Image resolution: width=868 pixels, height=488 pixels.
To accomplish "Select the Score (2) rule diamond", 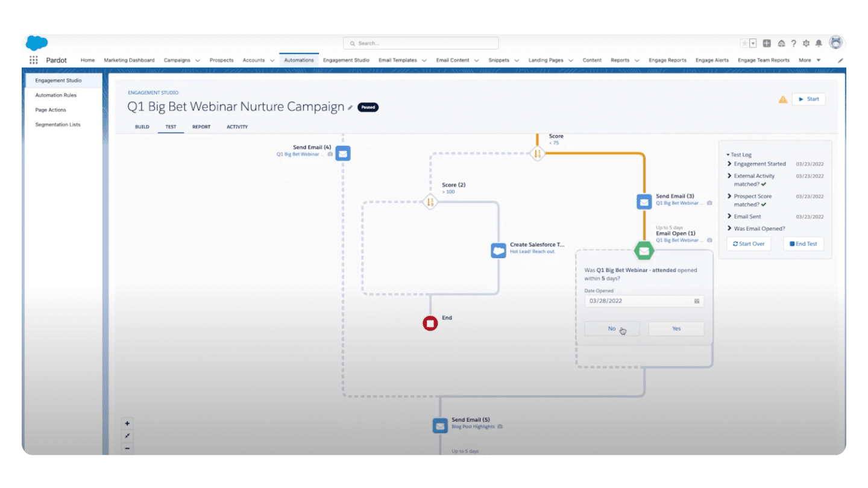I will 430,202.
